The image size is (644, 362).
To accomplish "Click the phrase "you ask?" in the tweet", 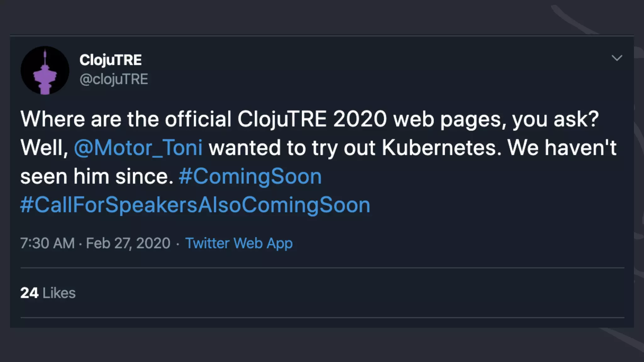I will click(555, 119).
